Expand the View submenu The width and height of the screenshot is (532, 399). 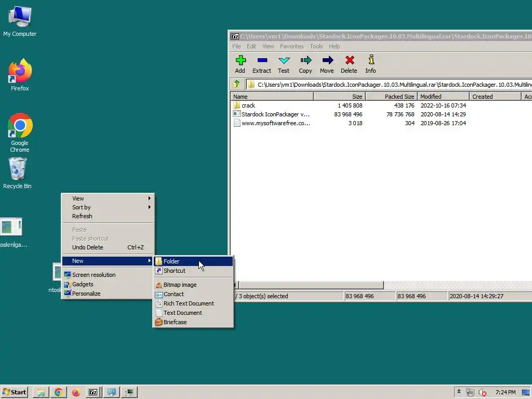[108, 198]
